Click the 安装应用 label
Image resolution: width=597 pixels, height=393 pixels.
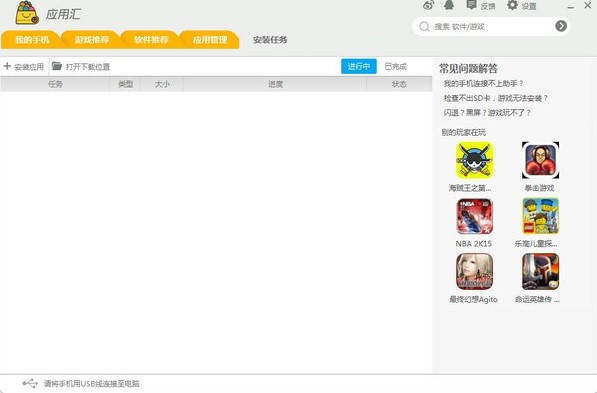(29, 67)
